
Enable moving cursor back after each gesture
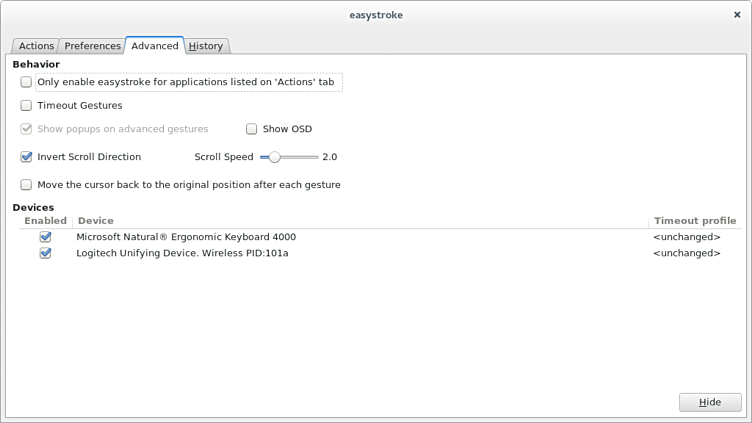(27, 185)
